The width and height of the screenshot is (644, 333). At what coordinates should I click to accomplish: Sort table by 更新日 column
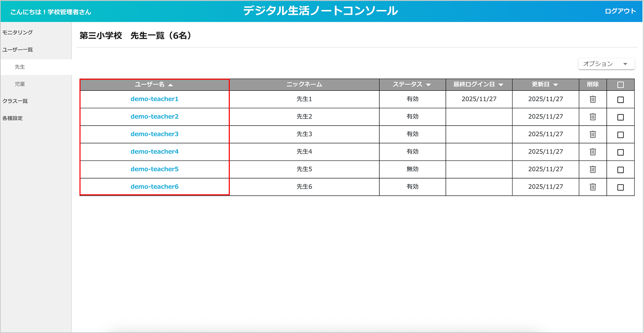pos(545,84)
